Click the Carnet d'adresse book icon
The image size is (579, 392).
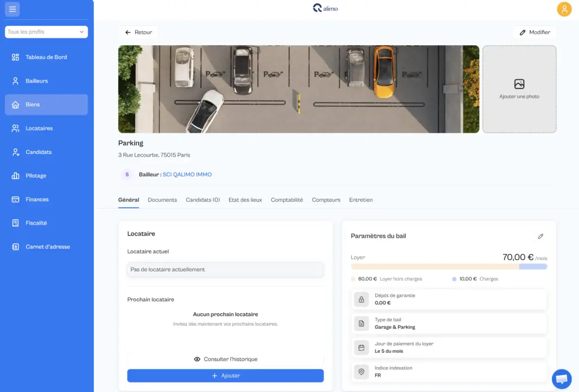coord(15,247)
